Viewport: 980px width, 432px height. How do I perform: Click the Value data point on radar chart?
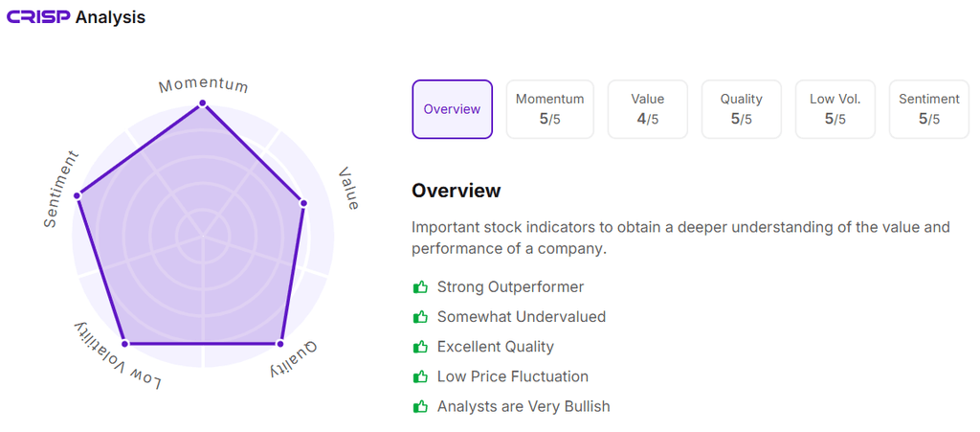point(303,203)
